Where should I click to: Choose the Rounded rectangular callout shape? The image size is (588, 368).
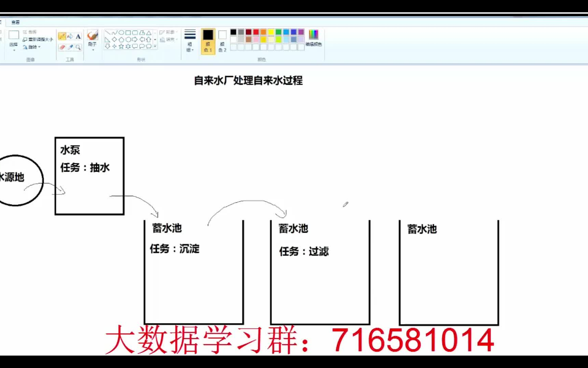135,46
